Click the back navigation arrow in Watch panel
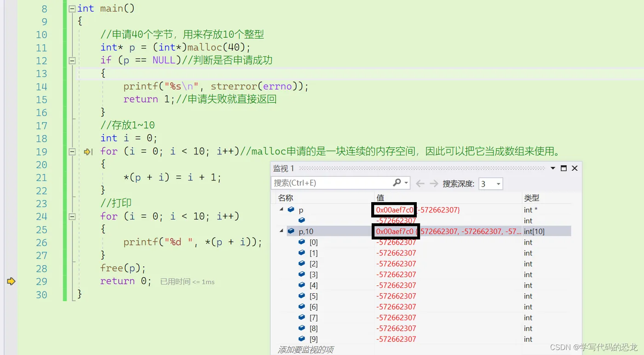The height and width of the screenshot is (355, 644). (x=420, y=183)
